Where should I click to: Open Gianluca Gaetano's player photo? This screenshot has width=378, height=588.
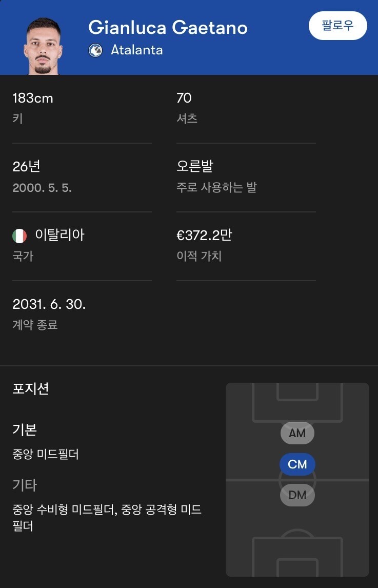coord(43,46)
